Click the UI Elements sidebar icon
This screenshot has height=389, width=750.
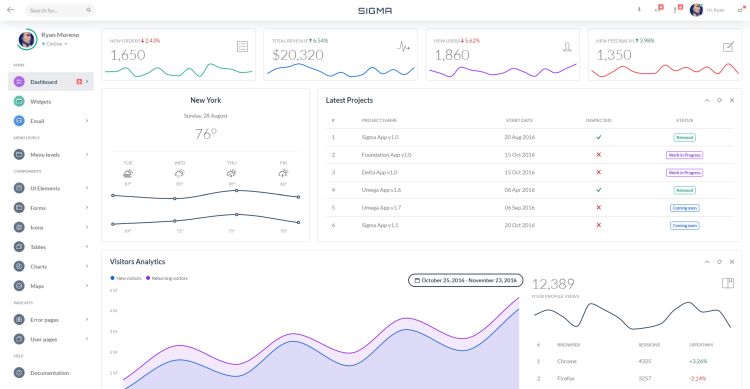click(x=19, y=188)
